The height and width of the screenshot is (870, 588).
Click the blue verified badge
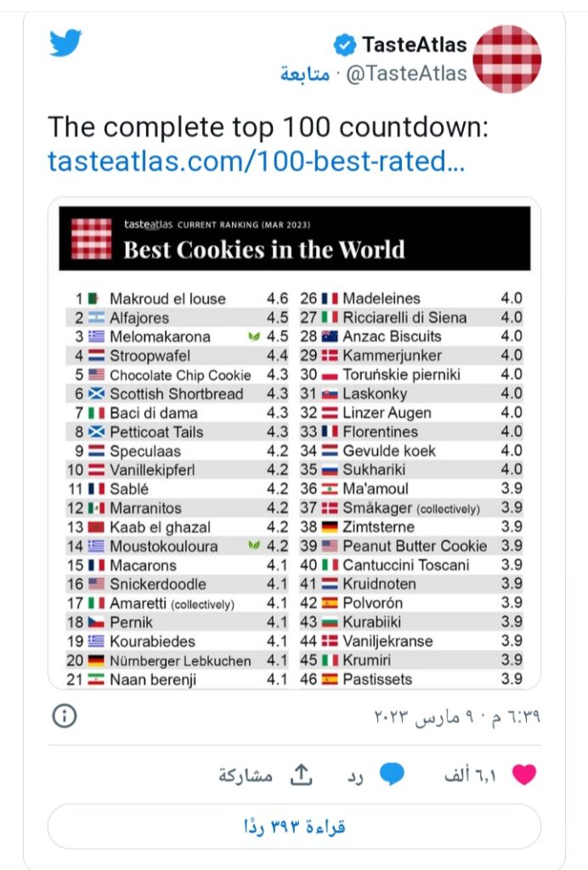[x=344, y=44]
